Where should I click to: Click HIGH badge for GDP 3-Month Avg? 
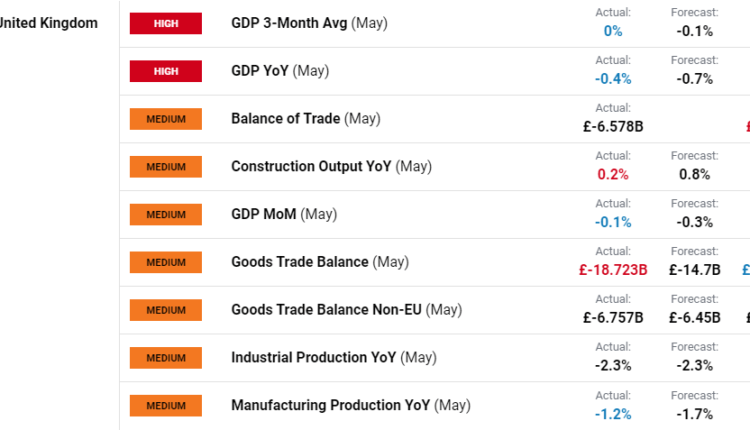(x=165, y=23)
